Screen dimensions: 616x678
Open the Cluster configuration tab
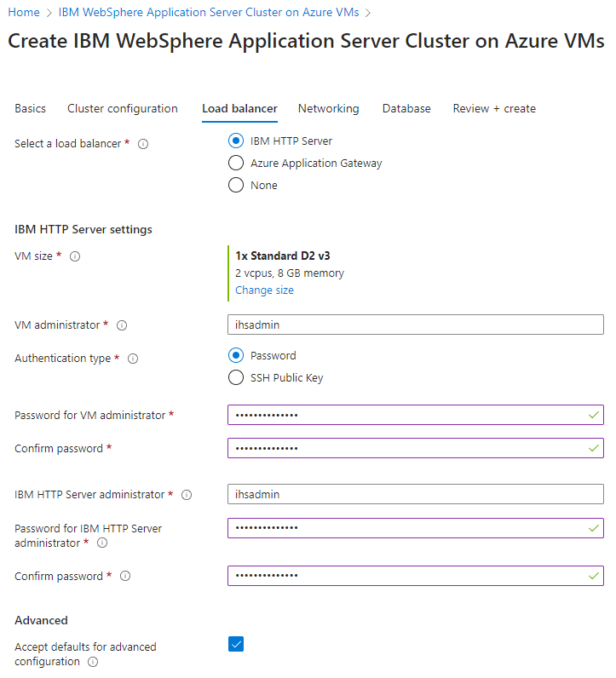coord(123,108)
